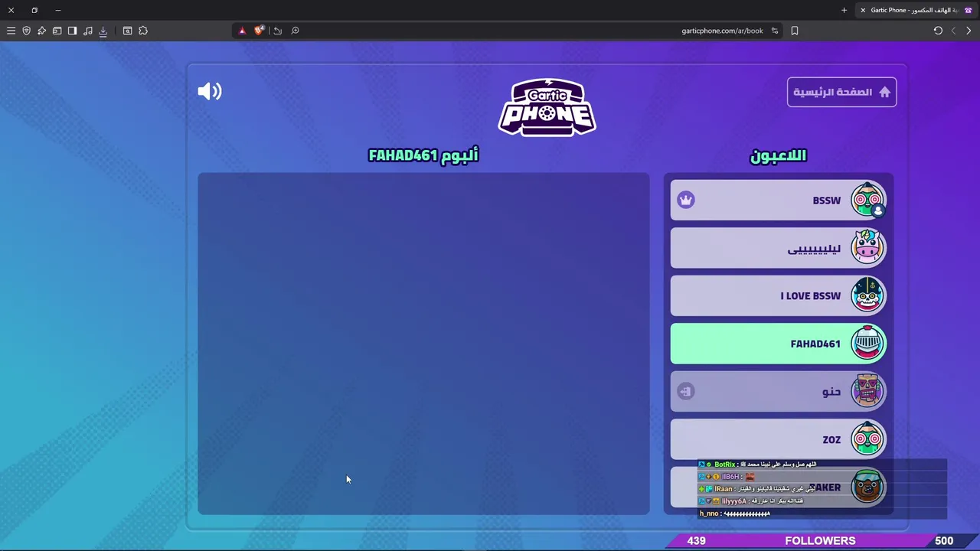Click the Gartic Phone logo
980x551 pixels.
click(x=547, y=107)
